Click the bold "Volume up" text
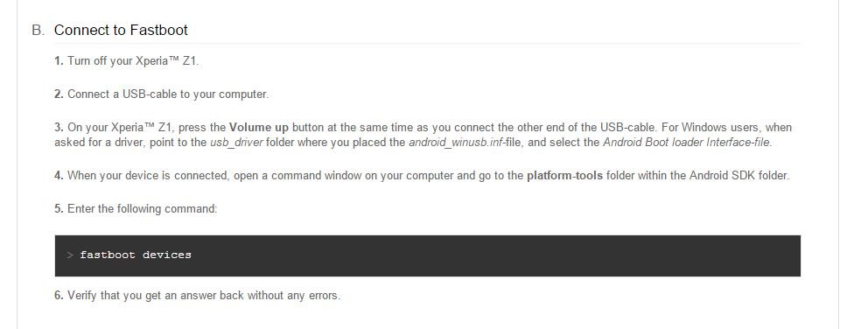 258,128
